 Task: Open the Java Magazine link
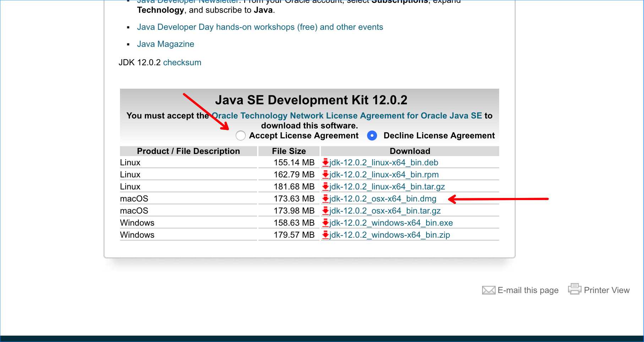coord(165,44)
